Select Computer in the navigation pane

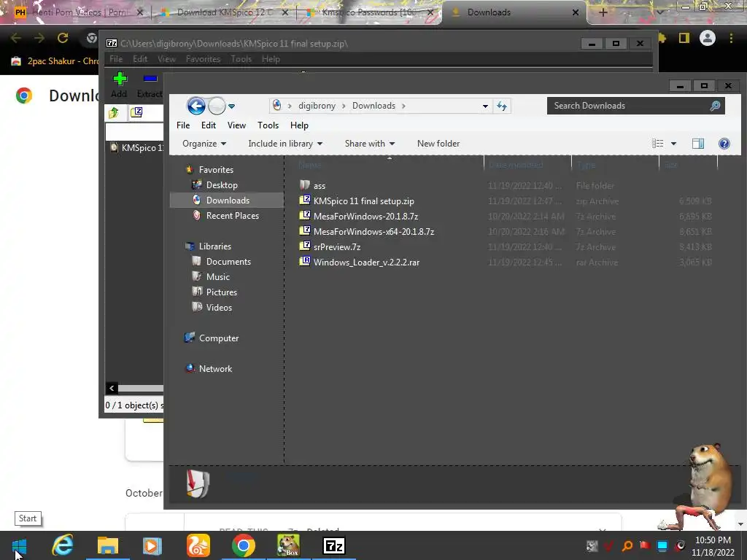click(x=219, y=338)
